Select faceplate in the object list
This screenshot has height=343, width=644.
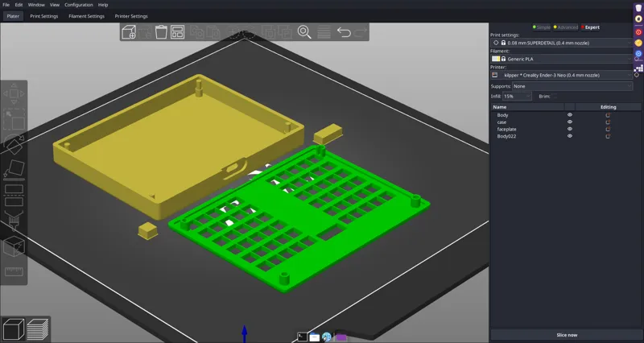tap(506, 130)
